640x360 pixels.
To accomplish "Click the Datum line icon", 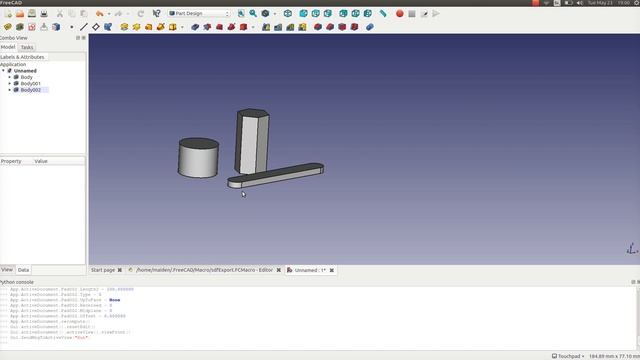I will click(x=84, y=27).
